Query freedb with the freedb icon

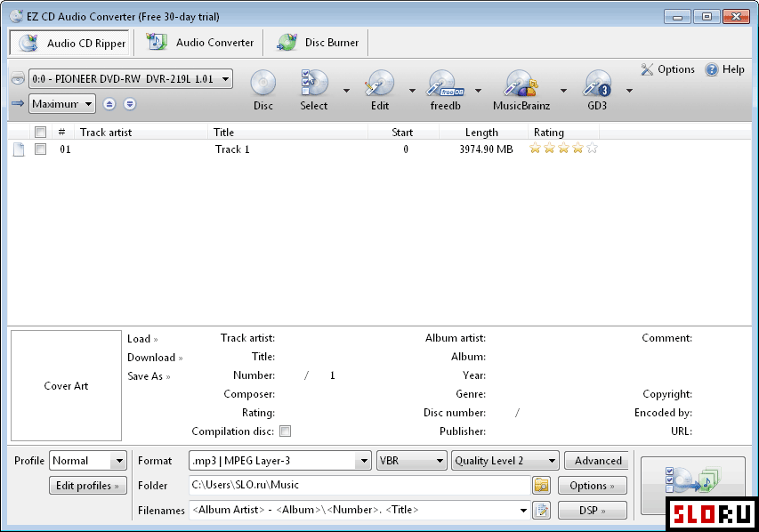pos(445,90)
